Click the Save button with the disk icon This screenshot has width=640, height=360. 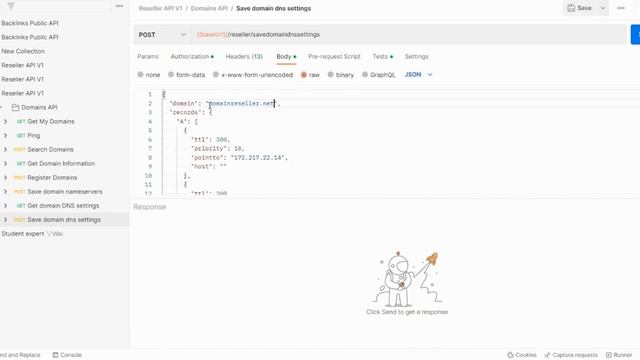click(x=580, y=8)
